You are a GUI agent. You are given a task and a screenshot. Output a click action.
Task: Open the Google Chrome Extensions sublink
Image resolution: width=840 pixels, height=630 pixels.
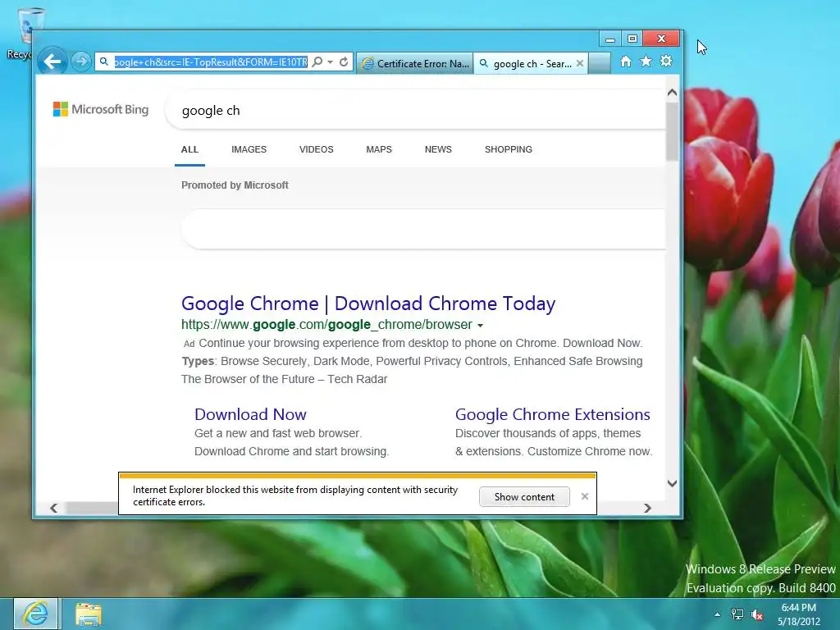pos(552,414)
